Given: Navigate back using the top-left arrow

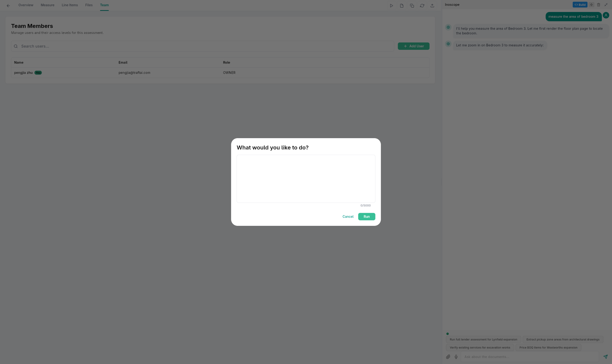Looking at the screenshot, I should tap(8, 5).
